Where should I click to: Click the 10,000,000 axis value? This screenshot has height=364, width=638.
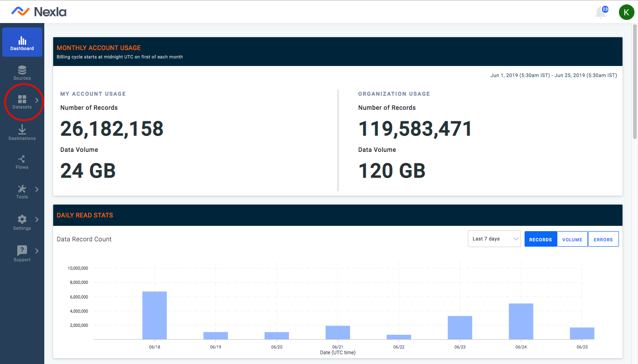point(78,268)
